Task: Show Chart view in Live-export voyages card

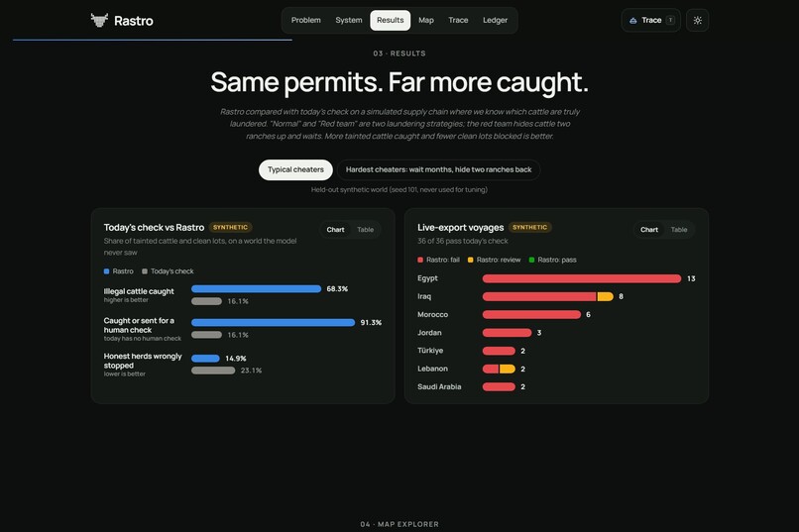Action: (649, 230)
